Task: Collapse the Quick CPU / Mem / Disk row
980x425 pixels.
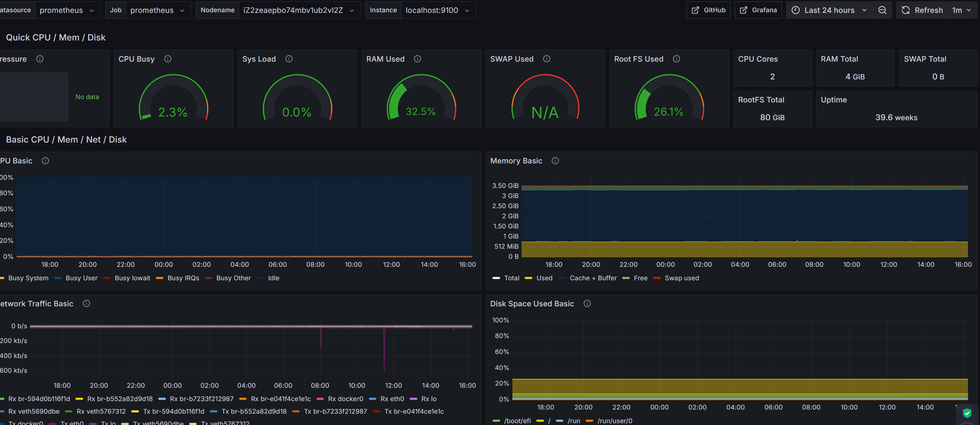Action: [x=56, y=38]
